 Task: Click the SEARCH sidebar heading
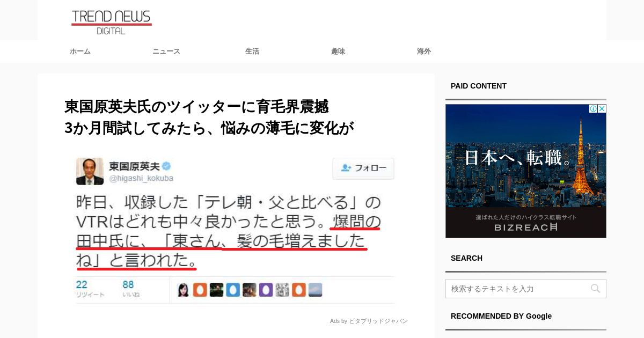(x=466, y=258)
